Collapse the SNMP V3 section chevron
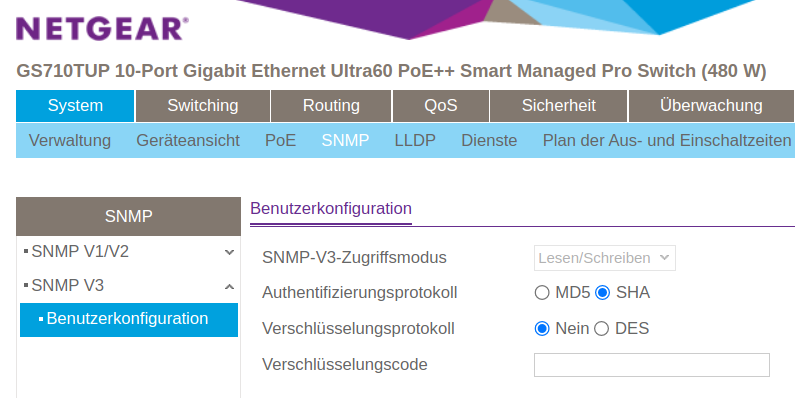Screen dimensions: 795x398 [229, 286]
